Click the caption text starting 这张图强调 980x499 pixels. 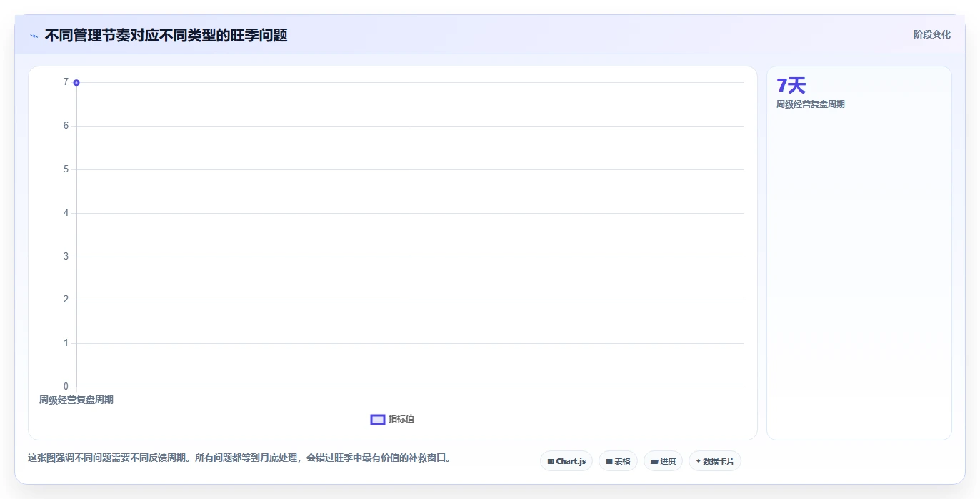239,458
